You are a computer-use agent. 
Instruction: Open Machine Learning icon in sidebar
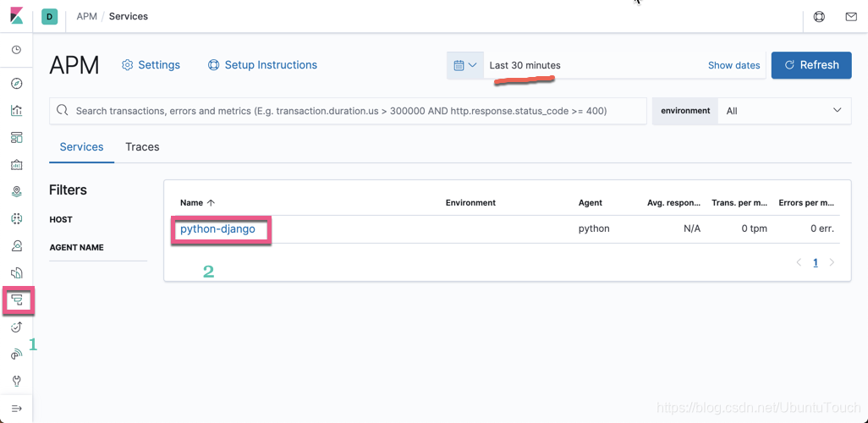pyautogui.click(x=17, y=219)
